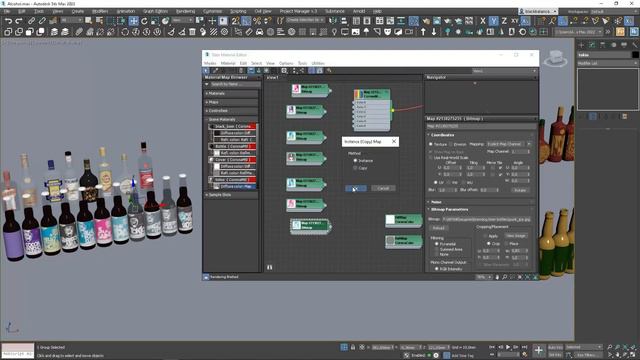Collapse the Scene Materials group

tap(231, 119)
